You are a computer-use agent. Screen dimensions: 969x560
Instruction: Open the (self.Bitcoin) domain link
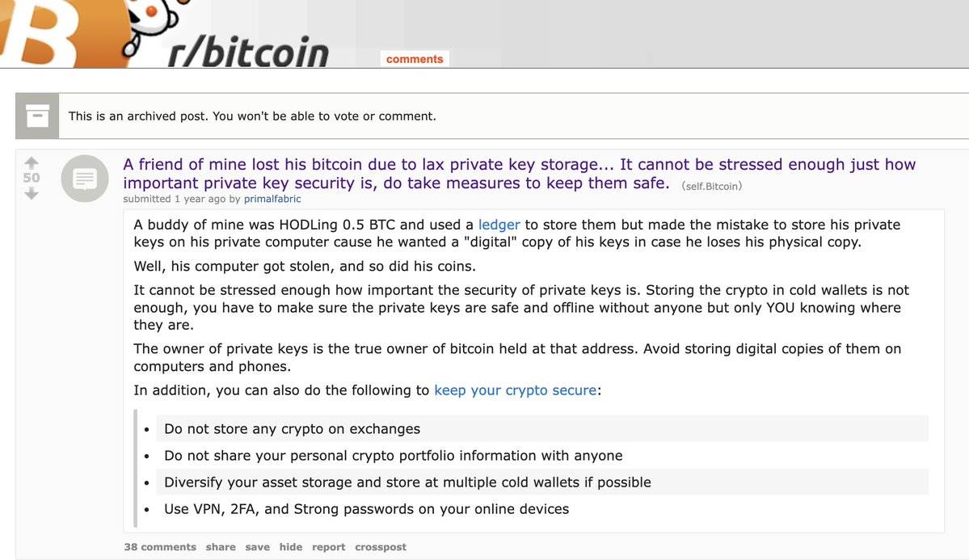[x=712, y=186]
